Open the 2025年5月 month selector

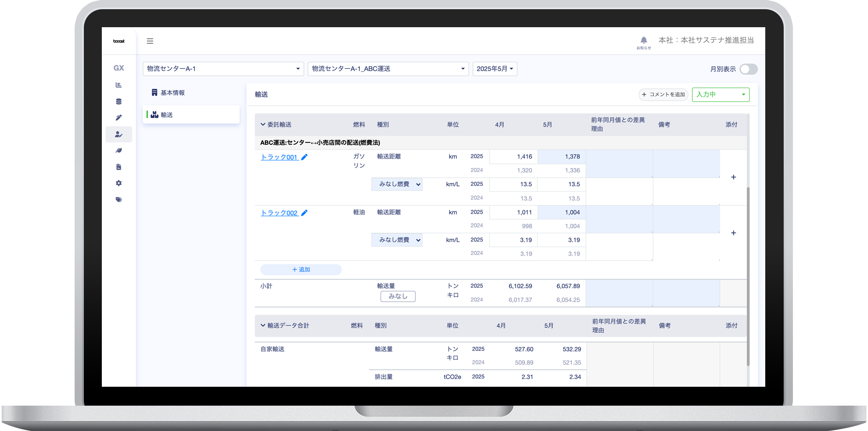tap(495, 69)
